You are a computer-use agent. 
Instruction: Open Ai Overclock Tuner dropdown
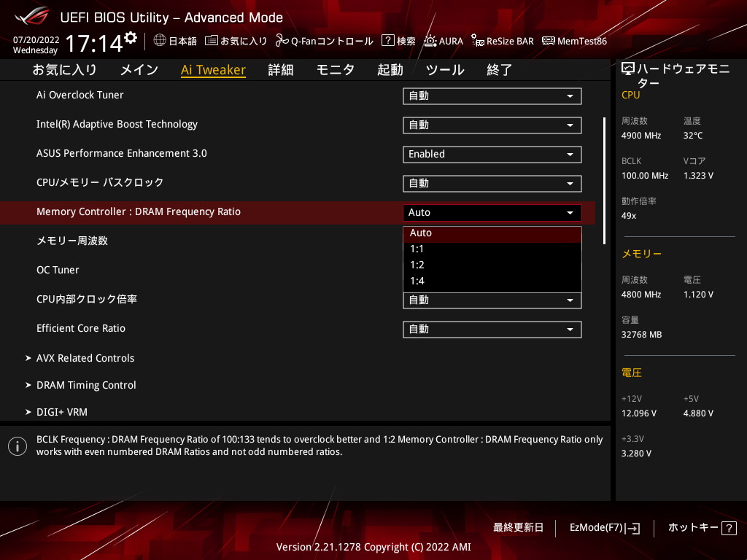pyautogui.click(x=492, y=96)
